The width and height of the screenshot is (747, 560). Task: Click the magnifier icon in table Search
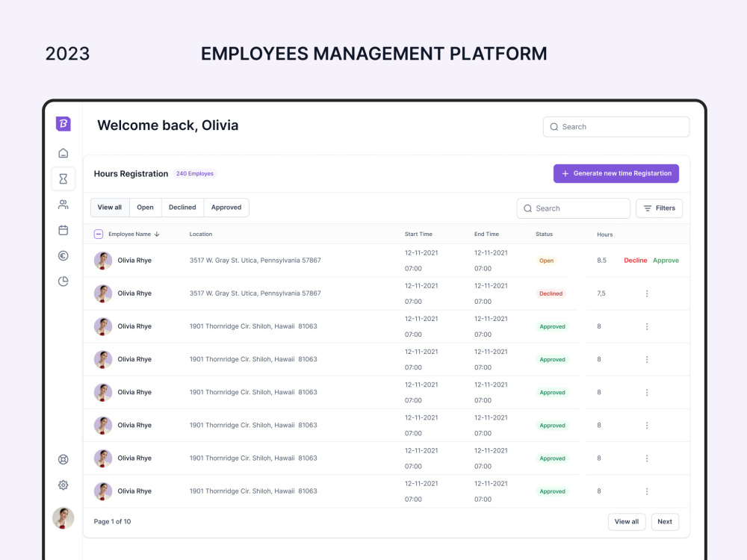528,208
